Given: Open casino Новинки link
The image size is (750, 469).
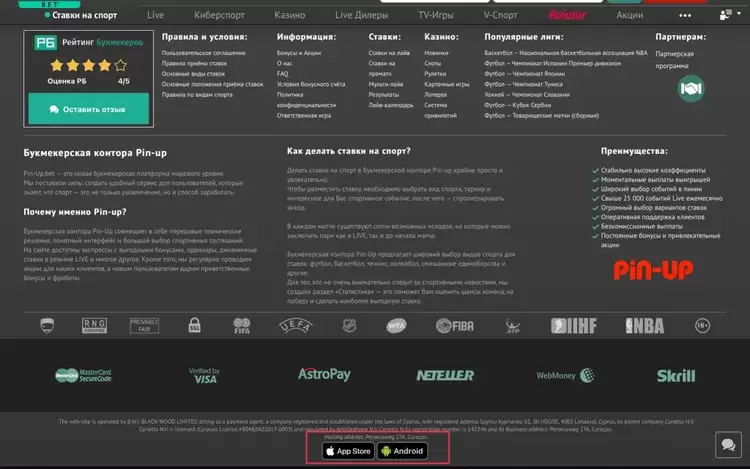Looking at the screenshot, I should (436, 53).
